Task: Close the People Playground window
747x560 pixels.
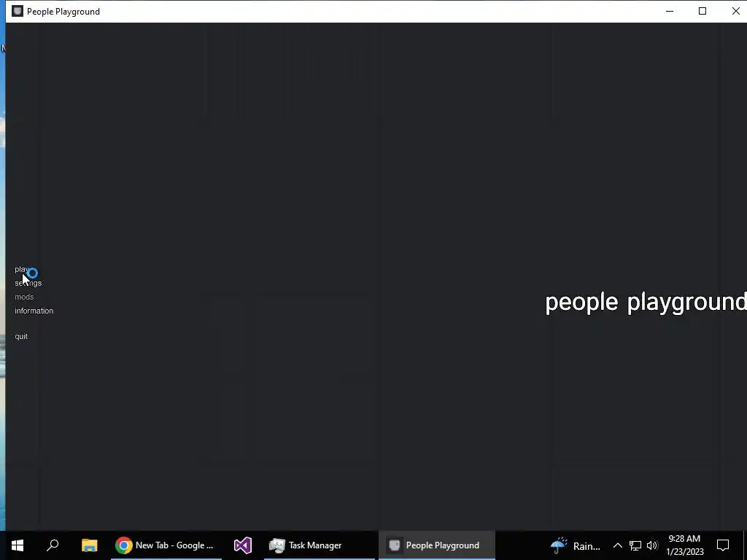Action: coord(735,11)
